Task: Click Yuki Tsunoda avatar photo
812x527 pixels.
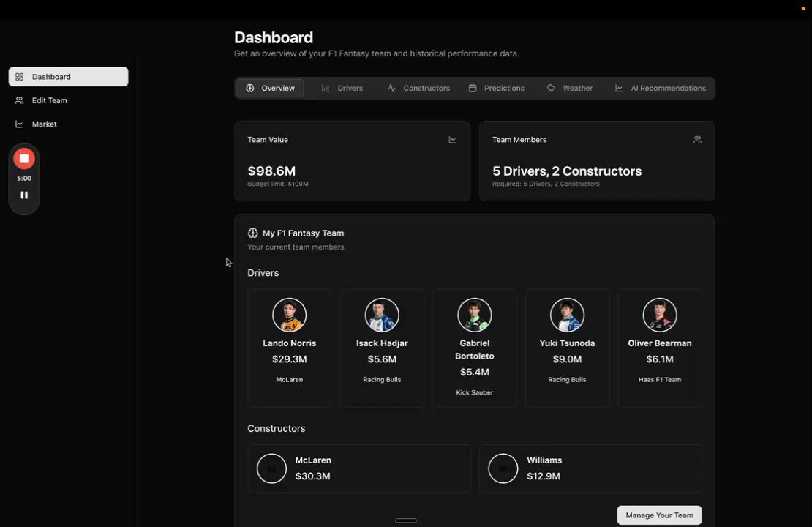Action: (x=567, y=315)
